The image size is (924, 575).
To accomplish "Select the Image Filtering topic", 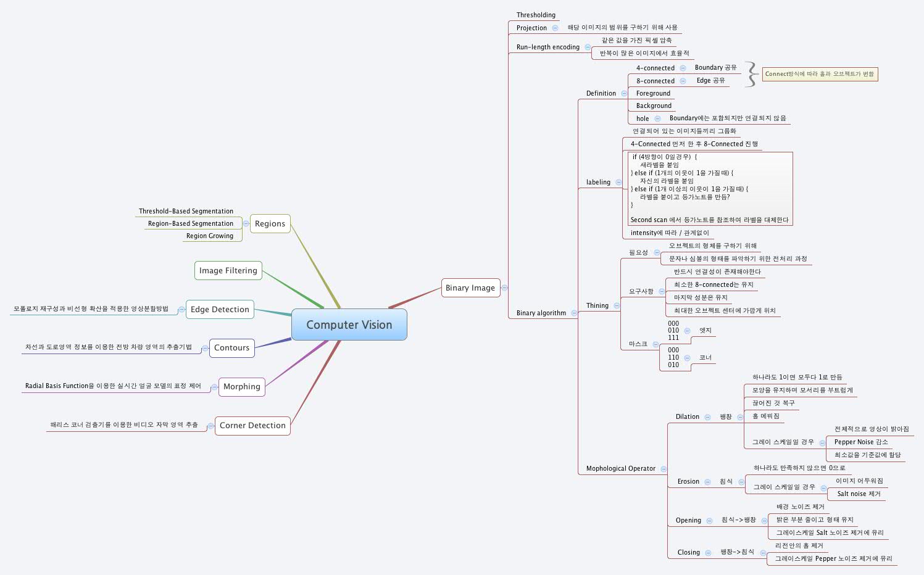I will click(x=228, y=270).
